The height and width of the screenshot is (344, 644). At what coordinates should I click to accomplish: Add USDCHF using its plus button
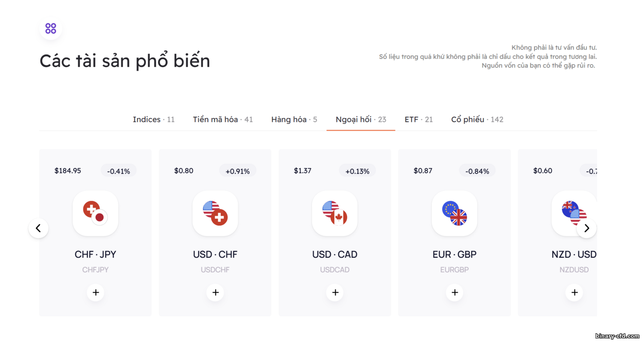[x=215, y=293]
